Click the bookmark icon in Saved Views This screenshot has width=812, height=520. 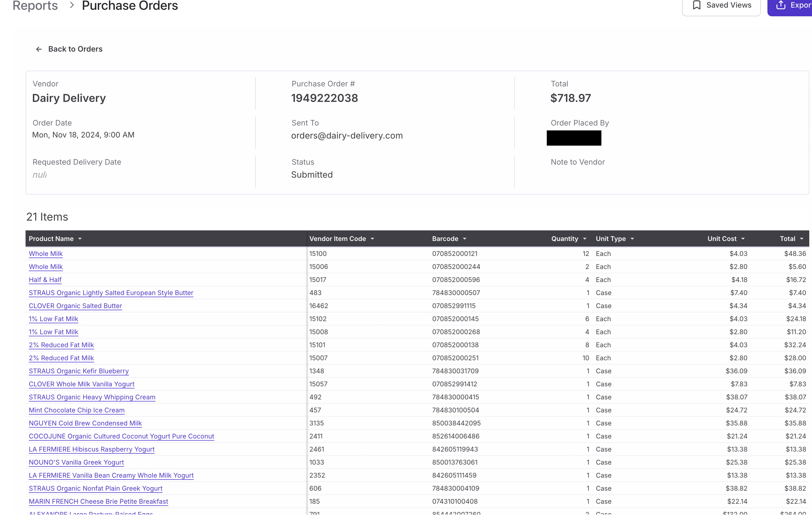tap(697, 5)
